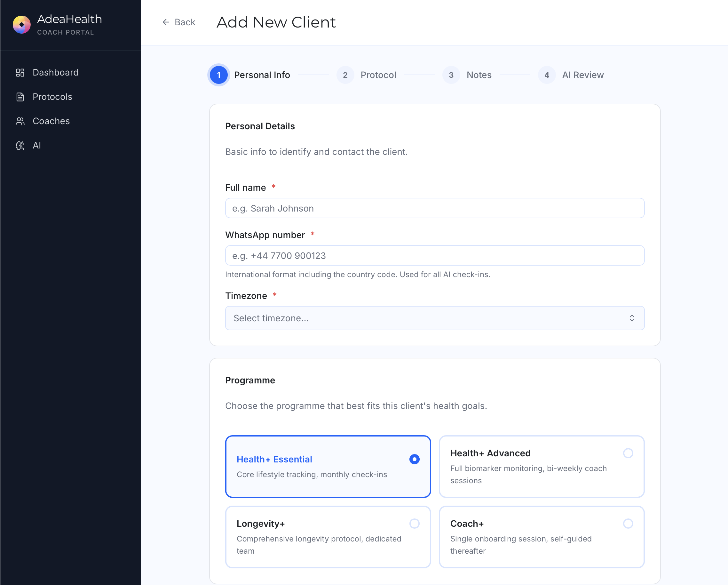Select the Health+ Advanced radio button
This screenshot has width=728, height=585.
point(628,453)
